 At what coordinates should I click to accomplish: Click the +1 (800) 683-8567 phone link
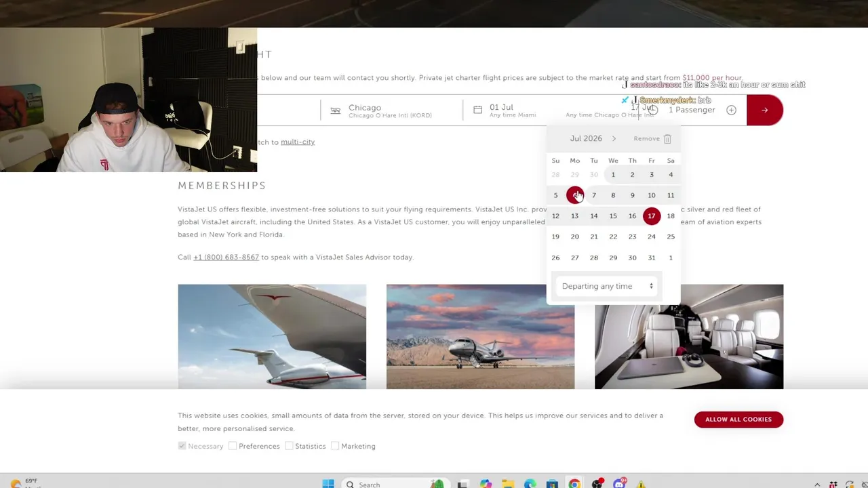(x=226, y=257)
